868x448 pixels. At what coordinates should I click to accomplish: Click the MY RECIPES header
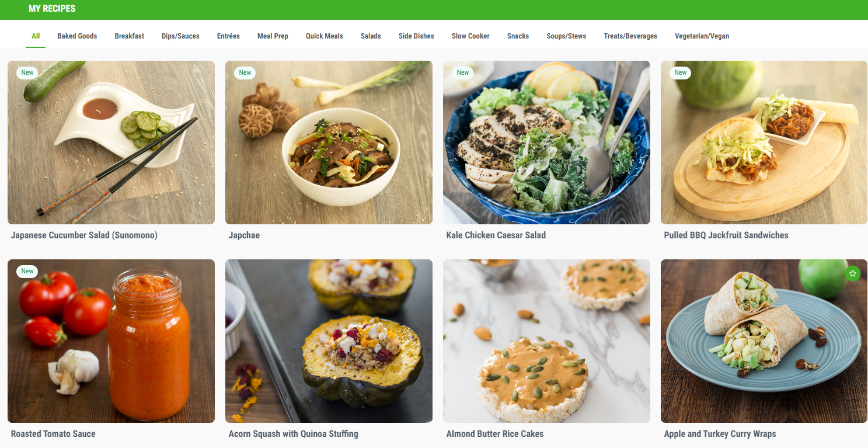click(x=52, y=9)
